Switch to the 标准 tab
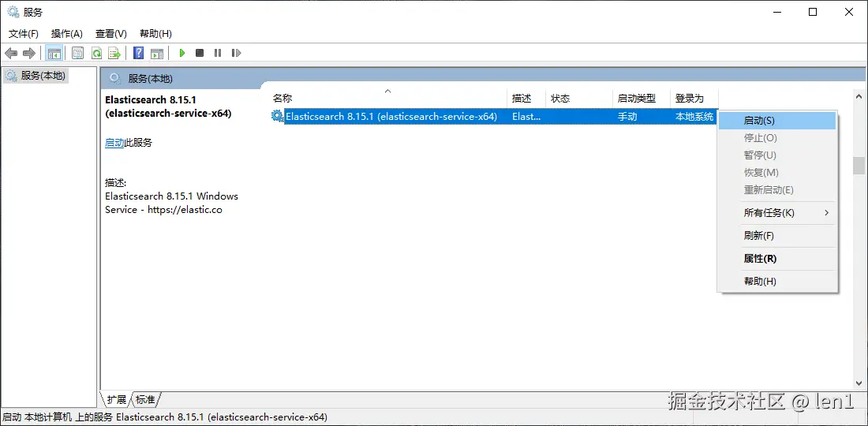The width and height of the screenshot is (868, 426). 145,399
